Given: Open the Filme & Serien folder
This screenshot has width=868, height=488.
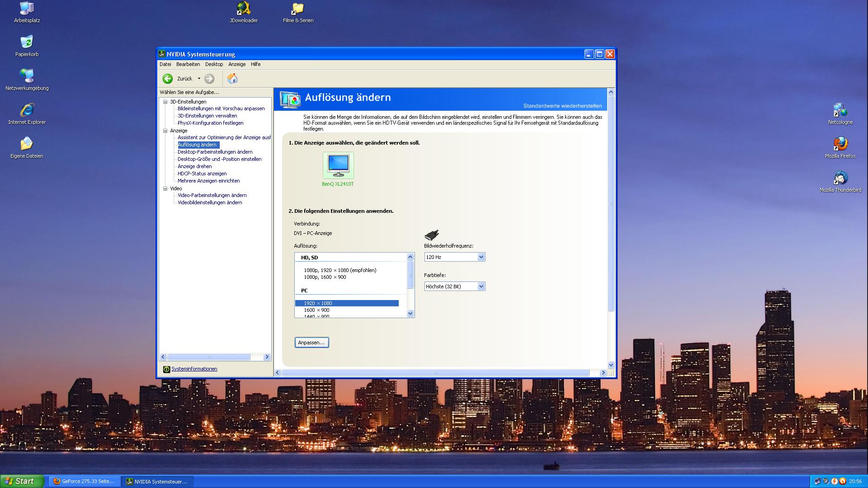Looking at the screenshot, I should (298, 9).
